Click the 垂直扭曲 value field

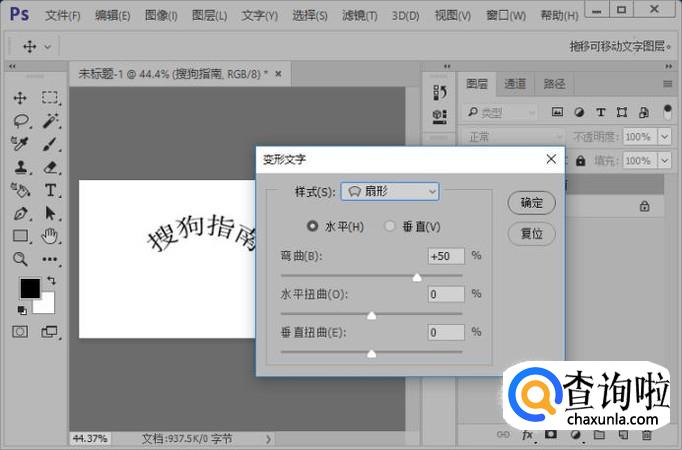[446, 333]
